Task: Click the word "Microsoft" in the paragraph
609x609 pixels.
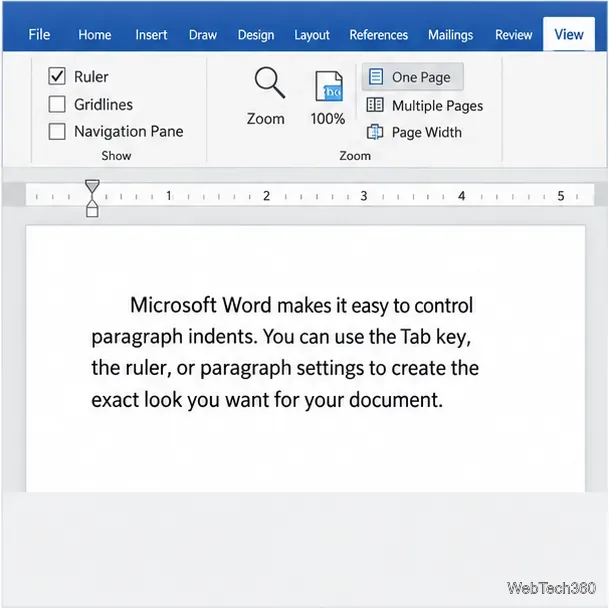Action: coord(173,305)
